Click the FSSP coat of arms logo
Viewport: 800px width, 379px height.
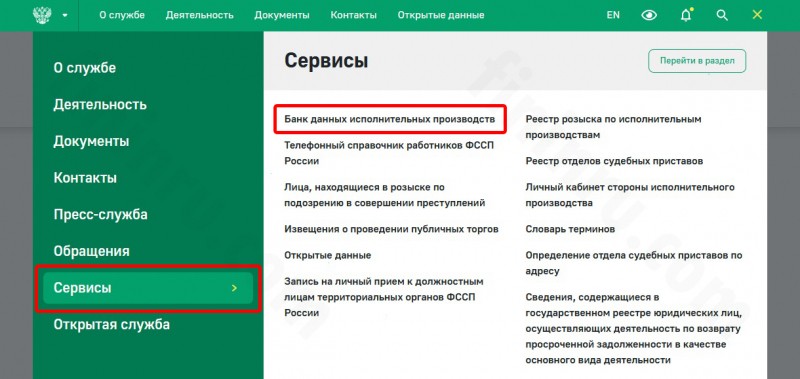tap(42, 15)
